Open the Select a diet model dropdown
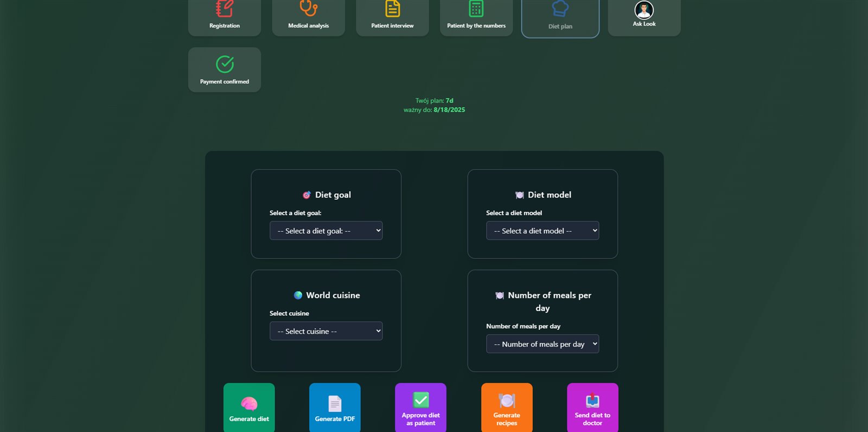 coord(542,231)
